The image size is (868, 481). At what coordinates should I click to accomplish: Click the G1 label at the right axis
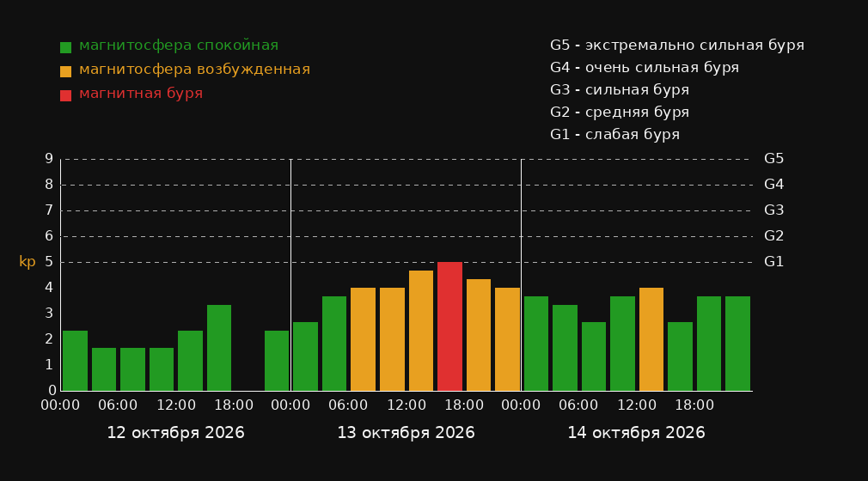773,262
